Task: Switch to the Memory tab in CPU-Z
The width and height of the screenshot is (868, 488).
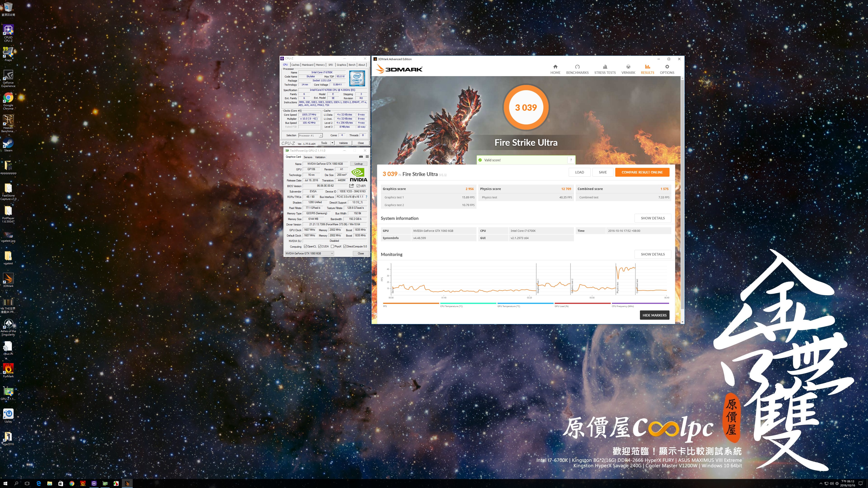Action: tap(320, 65)
